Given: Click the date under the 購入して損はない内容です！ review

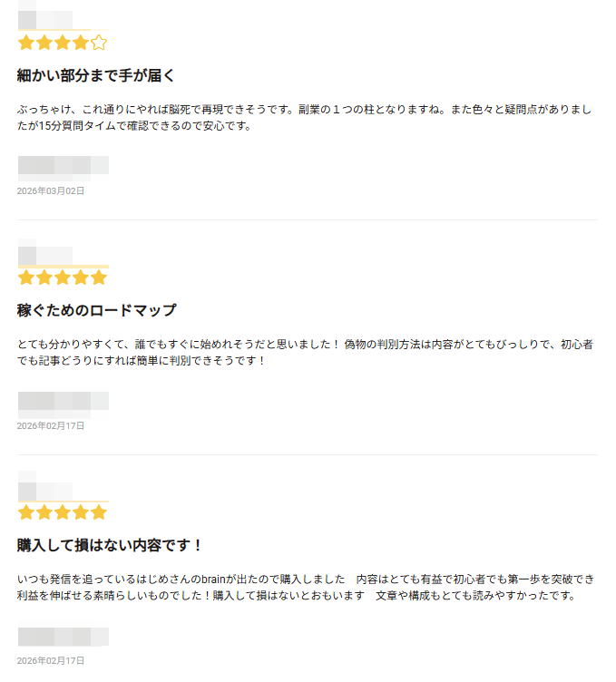Looking at the screenshot, I should tap(51, 661).
